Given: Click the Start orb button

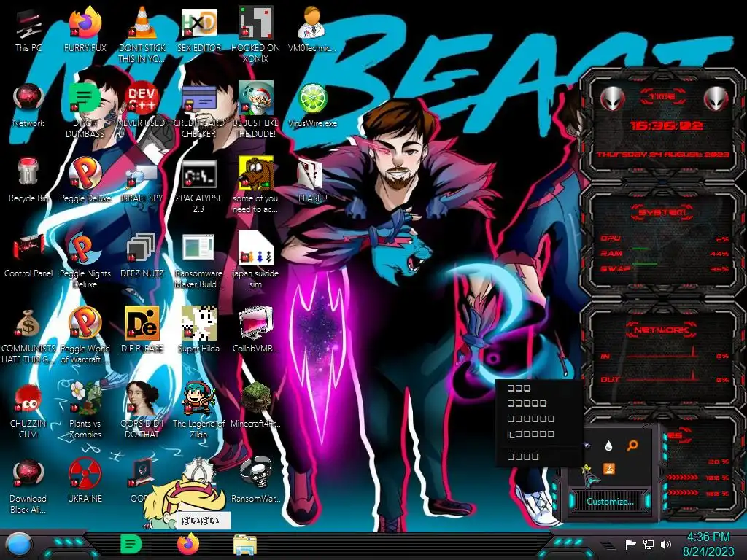Looking at the screenshot, I should click(x=18, y=545).
